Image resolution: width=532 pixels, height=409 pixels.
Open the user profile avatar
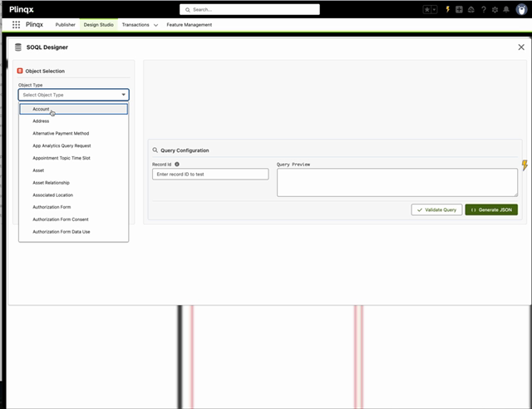tap(521, 9)
